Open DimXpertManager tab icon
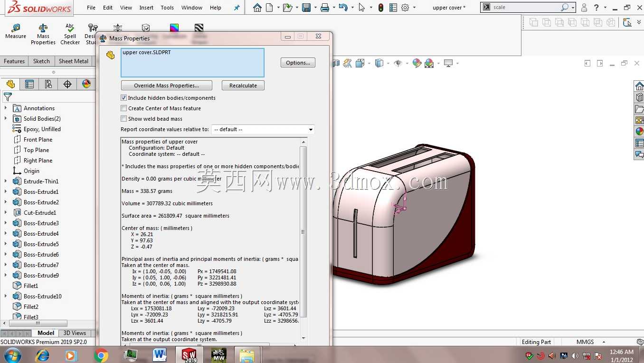This screenshot has height=363, width=644. click(x=67, y=84)
